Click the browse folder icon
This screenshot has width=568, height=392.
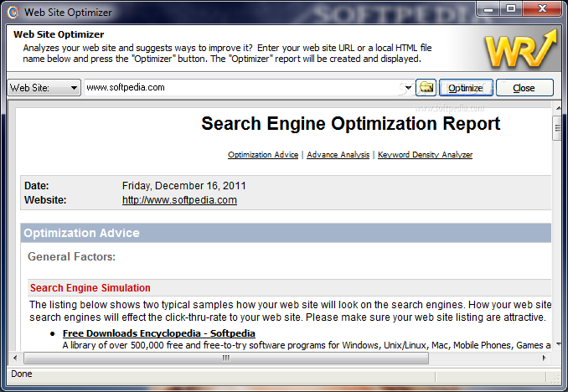point(426,87)
